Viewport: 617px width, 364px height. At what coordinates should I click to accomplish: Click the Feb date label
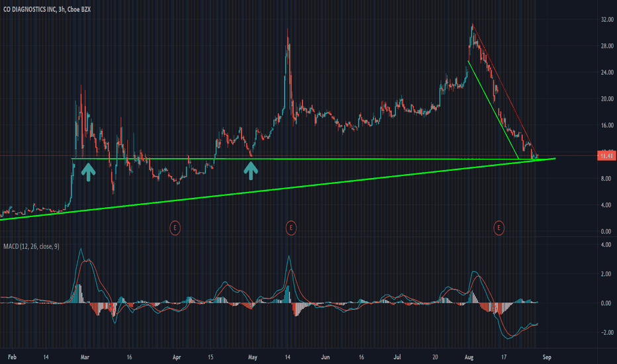point(12,357)
